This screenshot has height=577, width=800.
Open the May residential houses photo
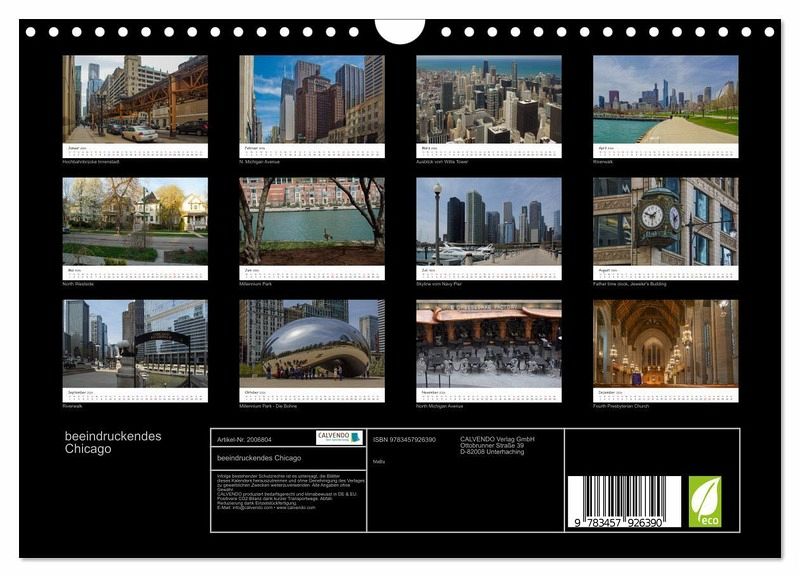tap(135, 221)
